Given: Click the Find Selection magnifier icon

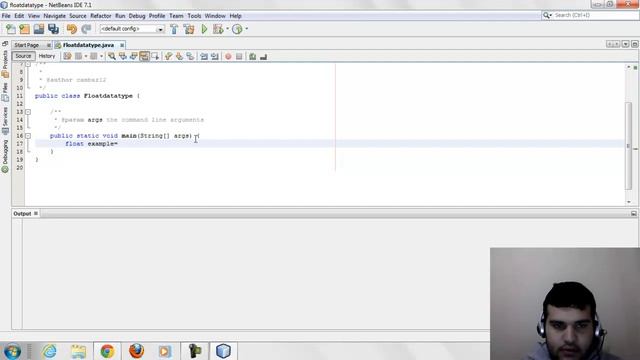Looking at the screenshot, I should (111, 56).
